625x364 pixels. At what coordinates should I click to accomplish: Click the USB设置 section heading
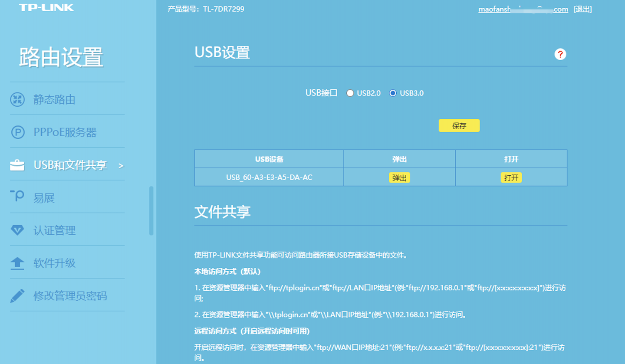[222, 52]
